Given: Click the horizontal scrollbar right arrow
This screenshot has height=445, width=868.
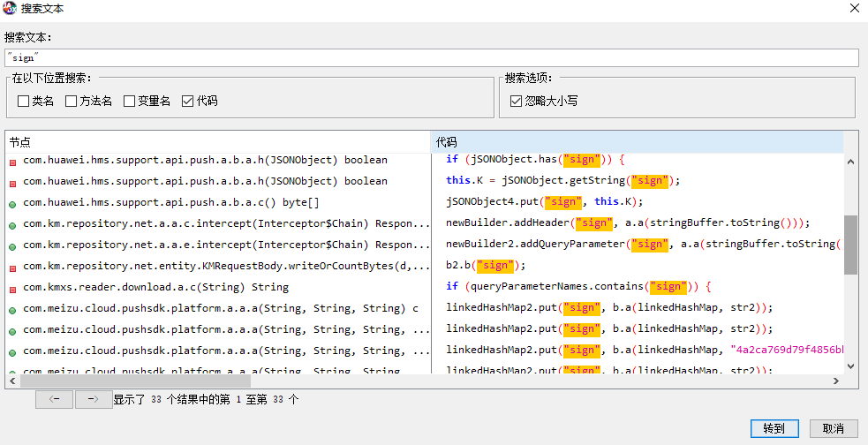Looking at the screenshot, I should (x=836, y=381).
